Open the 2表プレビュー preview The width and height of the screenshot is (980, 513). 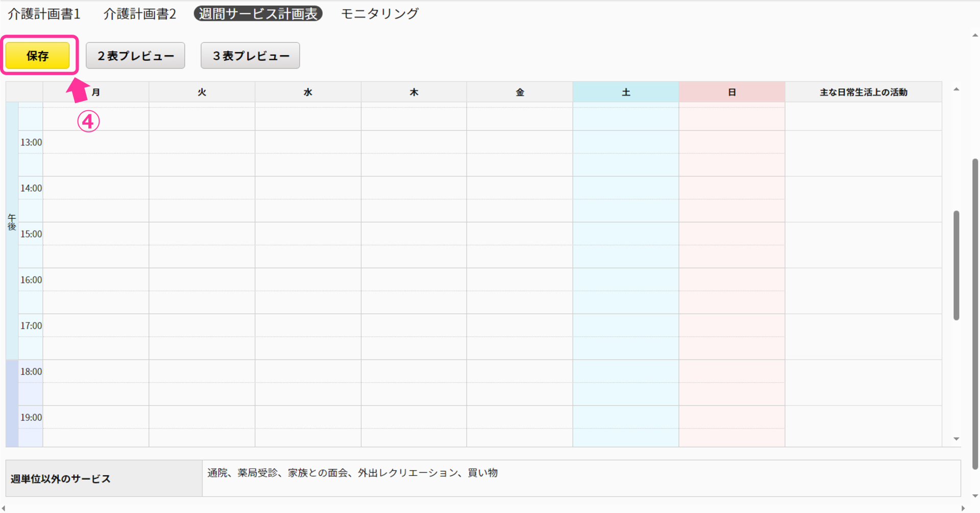[135, 56]
